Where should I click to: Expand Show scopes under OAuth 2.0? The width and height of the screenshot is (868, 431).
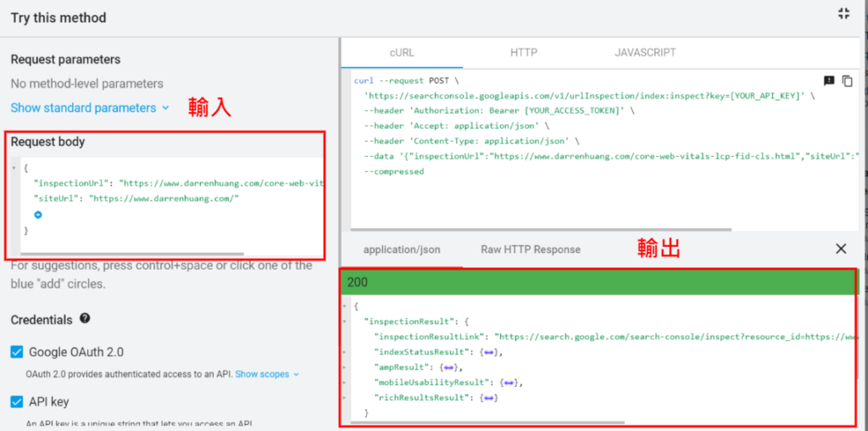[267, 374]
